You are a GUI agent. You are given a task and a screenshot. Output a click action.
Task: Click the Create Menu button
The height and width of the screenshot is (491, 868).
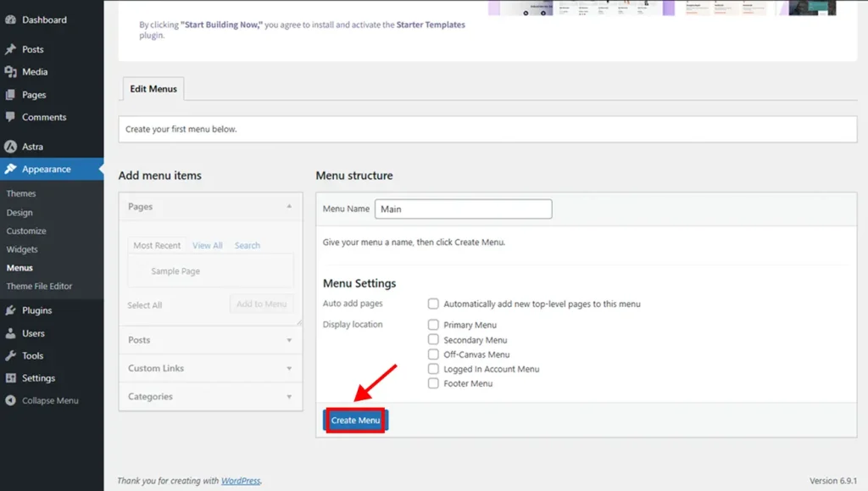[354, 420]
